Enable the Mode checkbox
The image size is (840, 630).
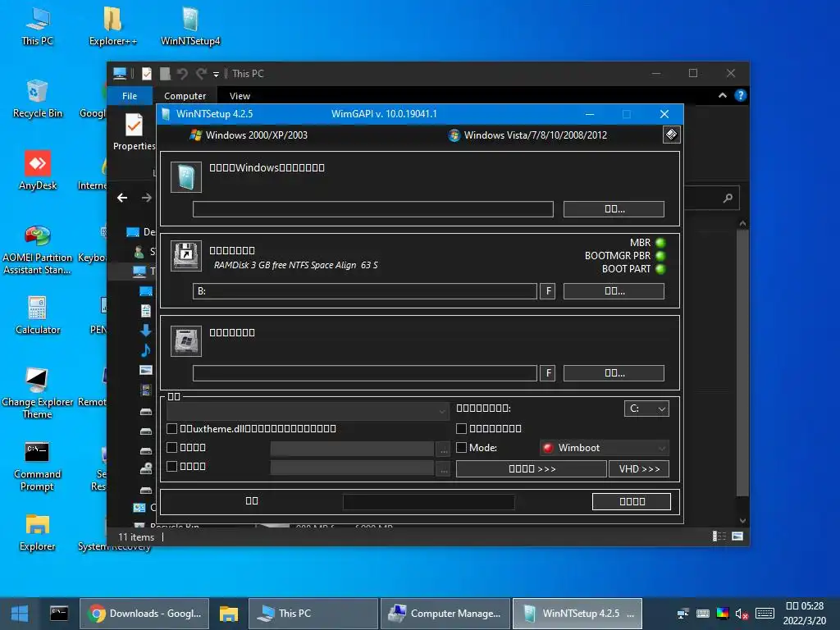pos(461,447)
